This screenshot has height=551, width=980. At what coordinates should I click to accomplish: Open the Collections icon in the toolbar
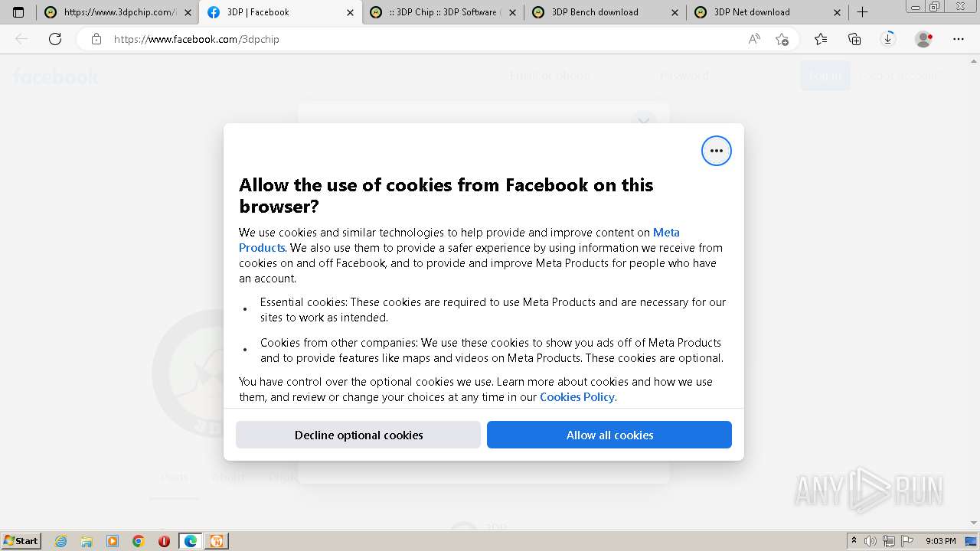[854, 39]
